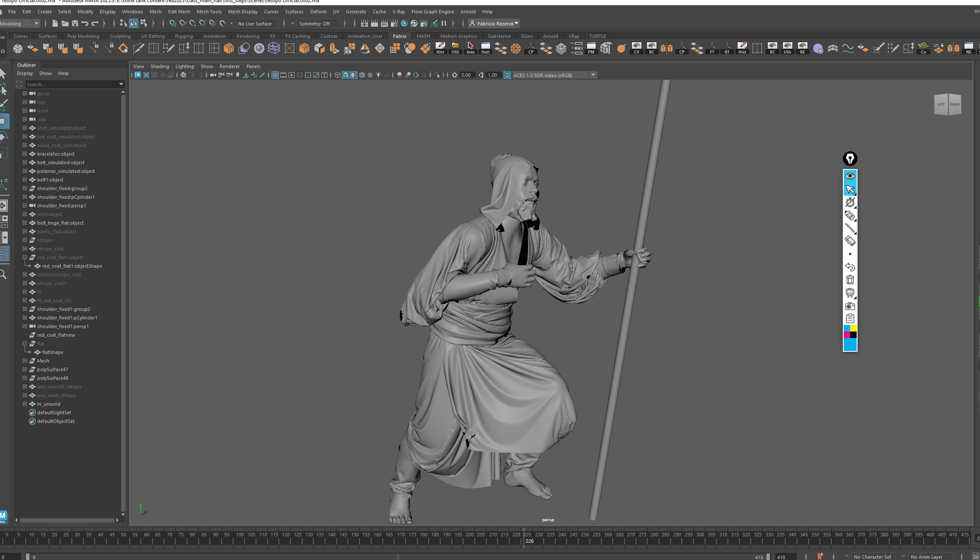Toggle color management ON button in viewport
This screenshot has height=560, width=980.
coord(507,75)
